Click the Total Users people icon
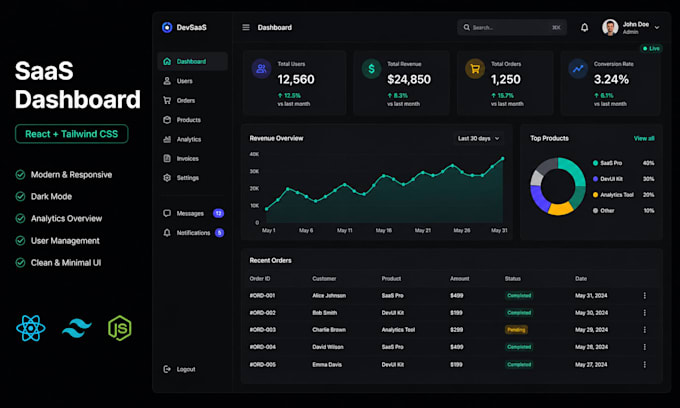Image resolution: width=680 pixels, height=408 pixels. pos(262,69)
